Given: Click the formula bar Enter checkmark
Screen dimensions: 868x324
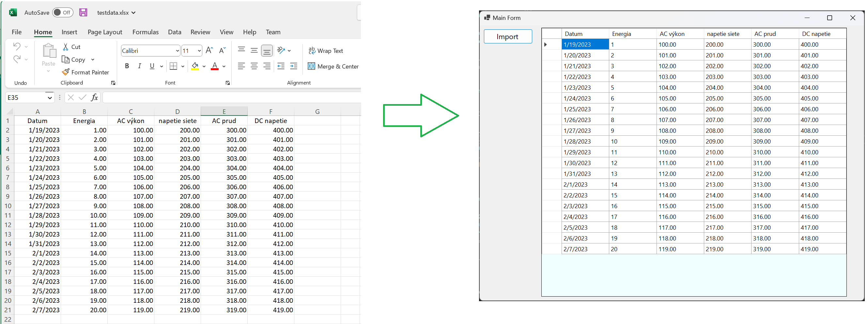Looking at the screenshot, I should [82, 97].
